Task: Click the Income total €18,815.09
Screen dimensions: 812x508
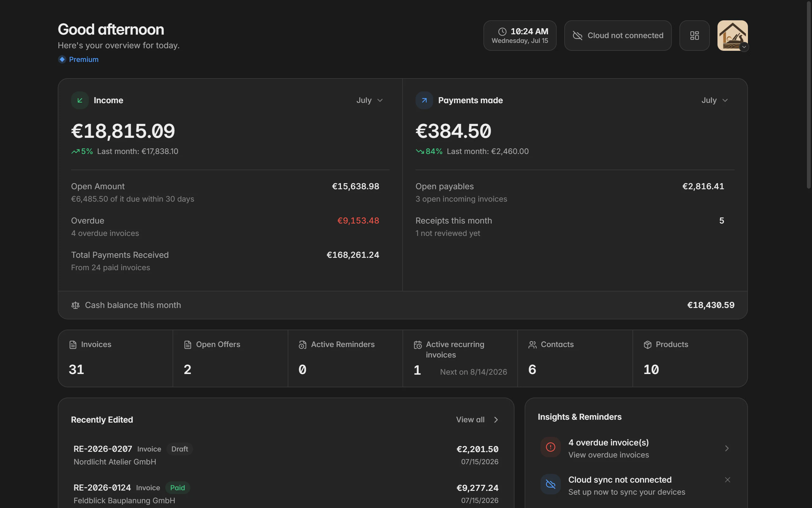Action: coord(123,131)
